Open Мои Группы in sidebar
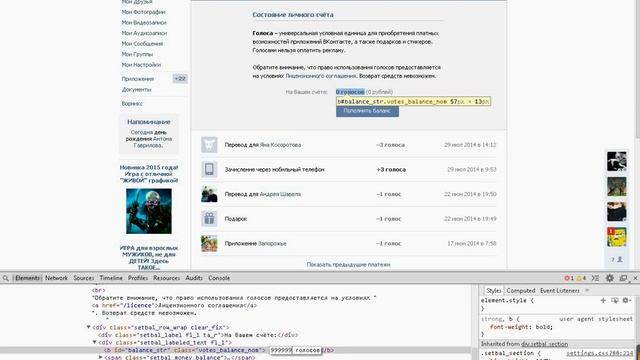Screen dimensions: 640x360 137,54
